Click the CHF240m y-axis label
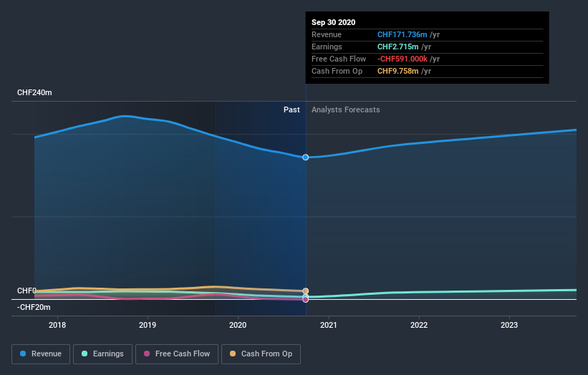This screenshot has width=588, height=375. coord(34,92)
